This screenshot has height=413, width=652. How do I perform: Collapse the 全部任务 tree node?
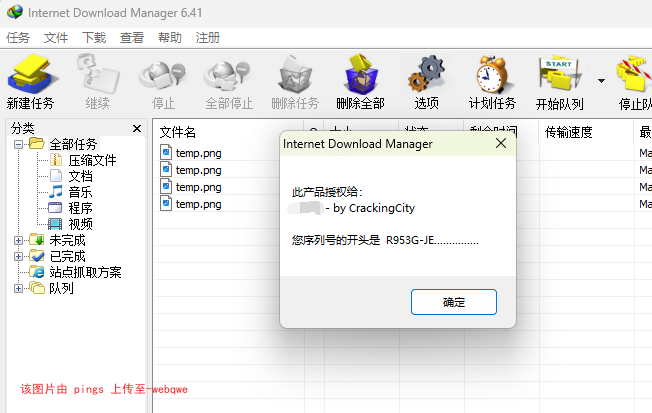pos(18,144)
